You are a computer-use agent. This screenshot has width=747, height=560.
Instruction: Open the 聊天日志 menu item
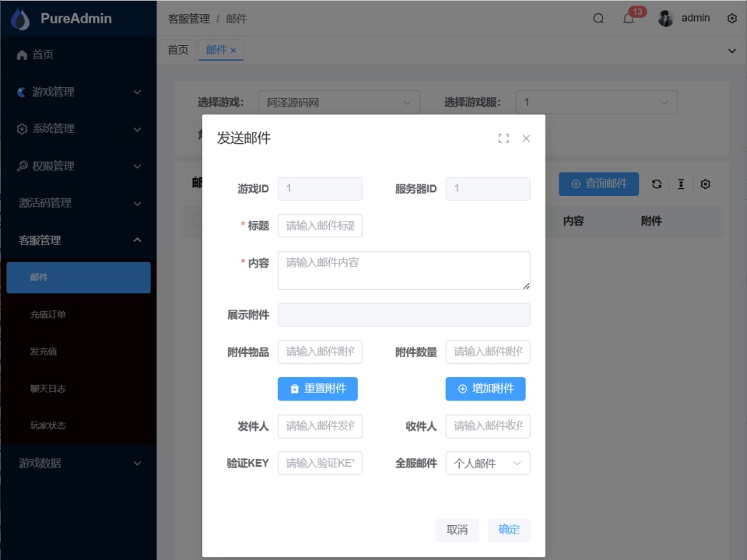point(78,389)
